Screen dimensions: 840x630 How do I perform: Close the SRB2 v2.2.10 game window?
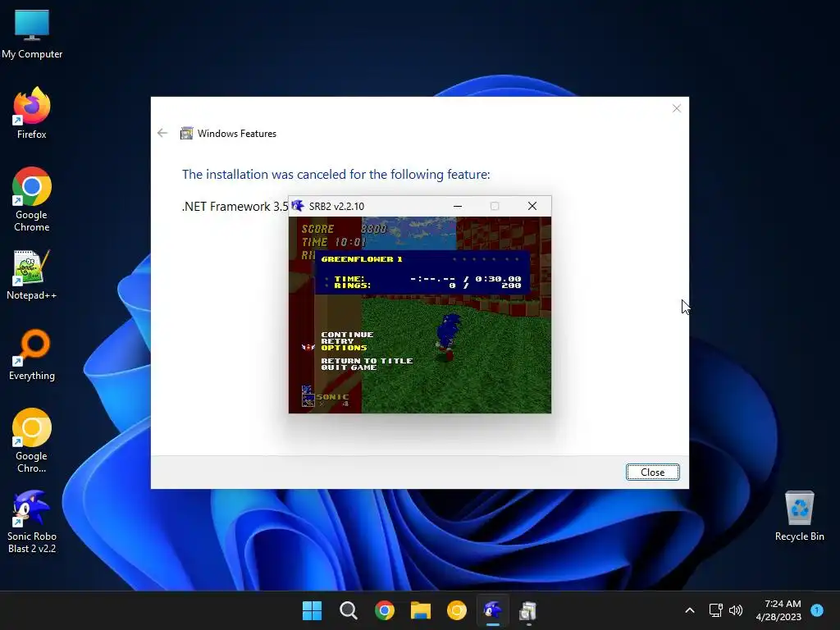(x=532, y=206)
